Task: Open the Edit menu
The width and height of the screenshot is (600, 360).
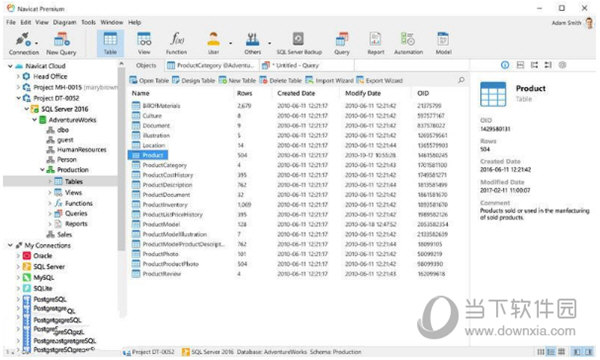Action: click(x=26, y=22)
